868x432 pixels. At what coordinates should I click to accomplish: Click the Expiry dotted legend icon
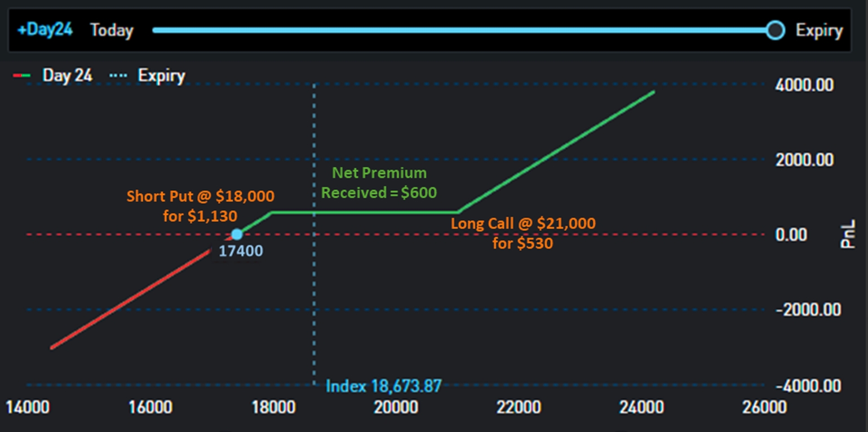pos(120,75)
